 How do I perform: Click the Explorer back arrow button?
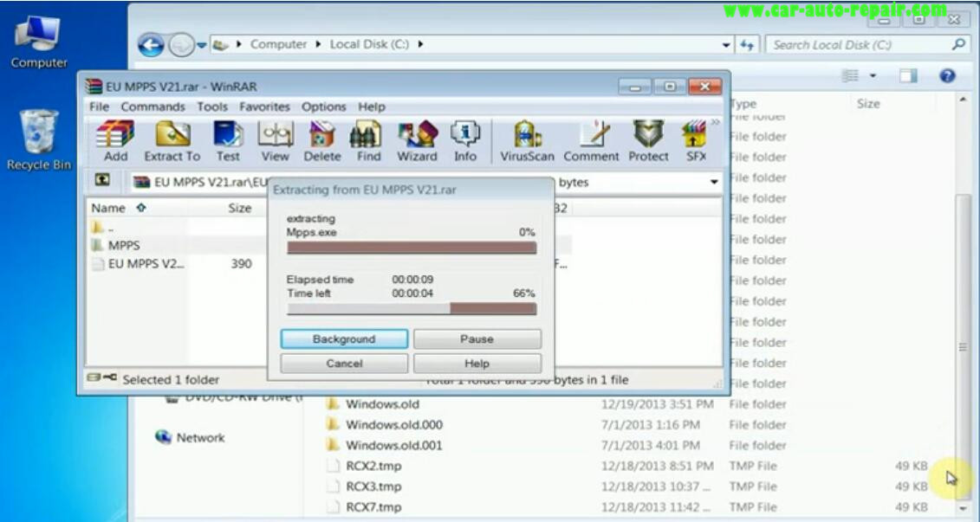[151, 45]
